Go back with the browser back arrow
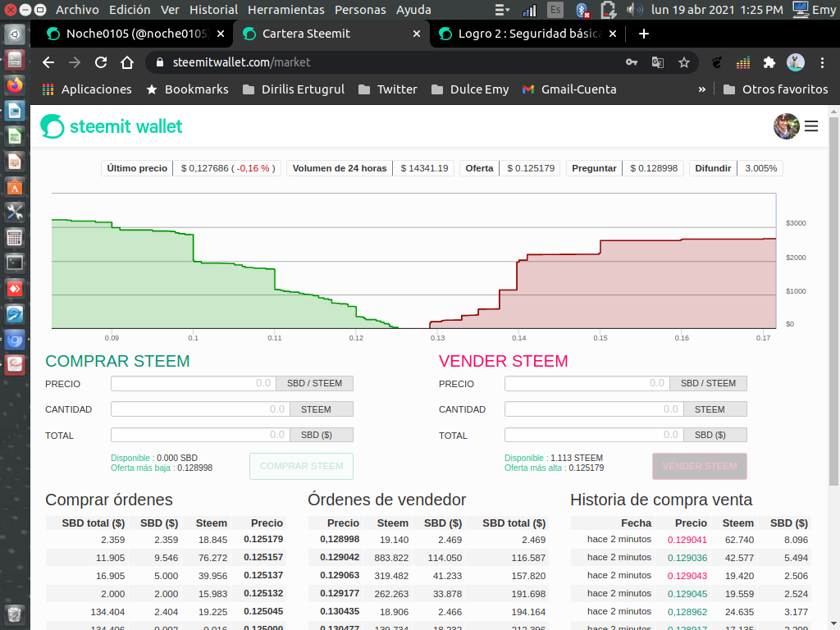 tap(48, 62)
